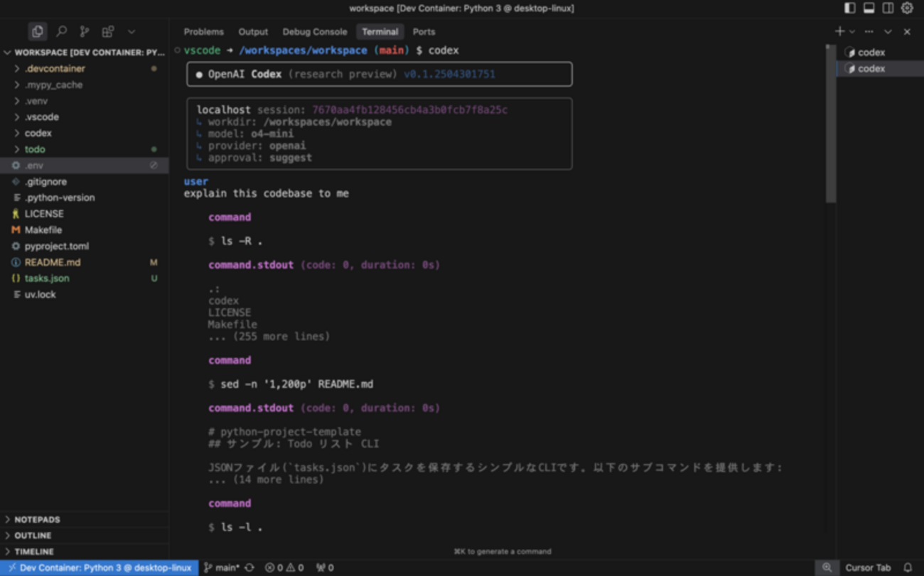
Task: Collapse the WORKSPACE root folder
Action: 85,52
